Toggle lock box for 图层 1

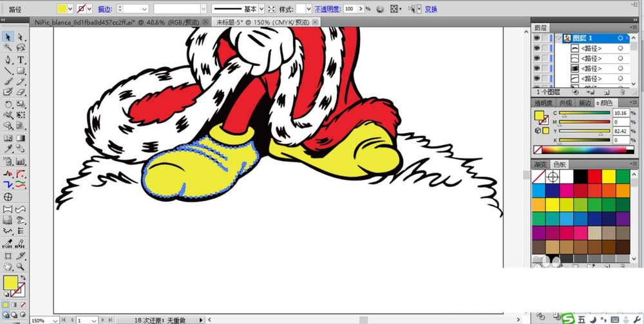coord(545,38)
